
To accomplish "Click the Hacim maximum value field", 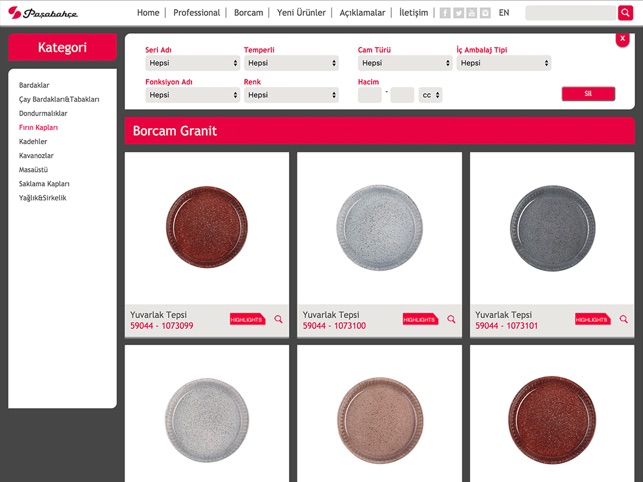I will (402, 95).
